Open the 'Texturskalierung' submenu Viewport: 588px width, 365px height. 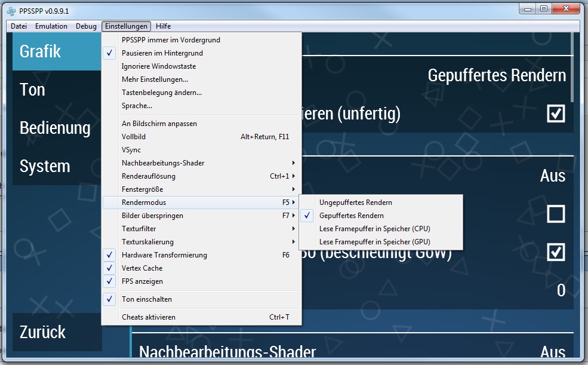(147, 242)
